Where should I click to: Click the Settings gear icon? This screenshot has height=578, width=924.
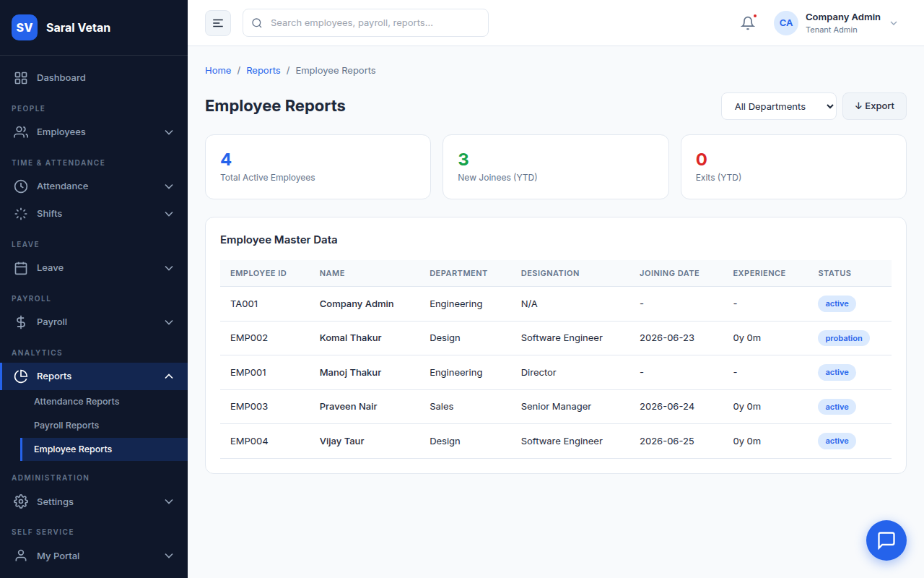point(21,501)
